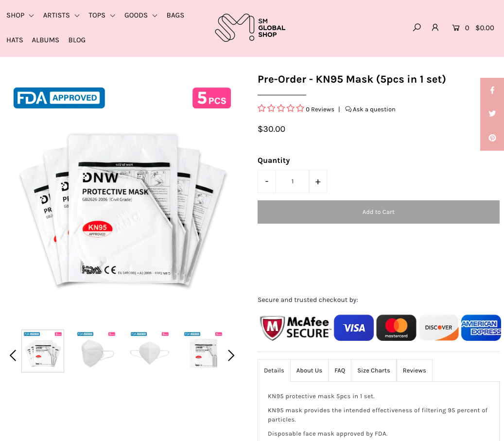
Task: Decrease quantity with minus button
Action: 267,182
